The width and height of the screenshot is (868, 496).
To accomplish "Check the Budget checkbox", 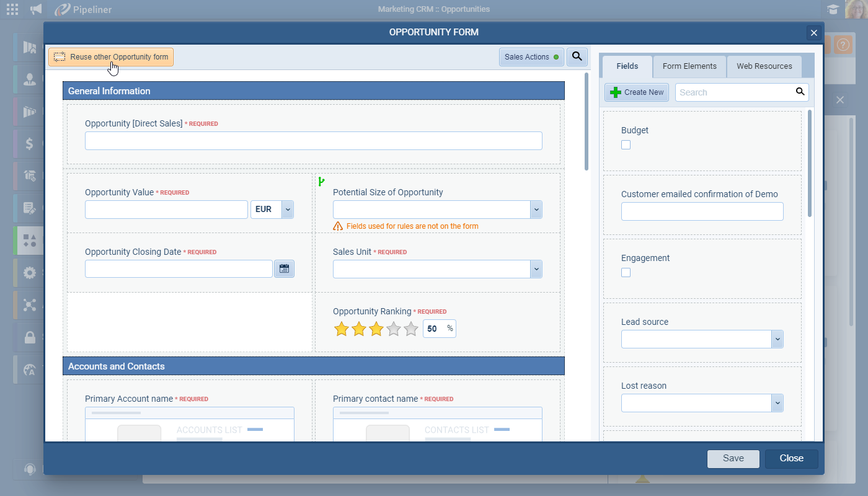I will (x=626, y=144).
